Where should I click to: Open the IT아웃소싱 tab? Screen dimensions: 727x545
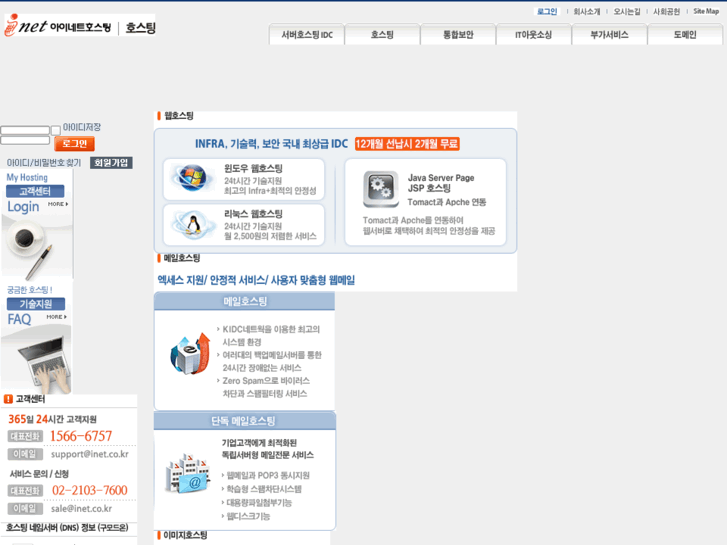coord(534,35)
